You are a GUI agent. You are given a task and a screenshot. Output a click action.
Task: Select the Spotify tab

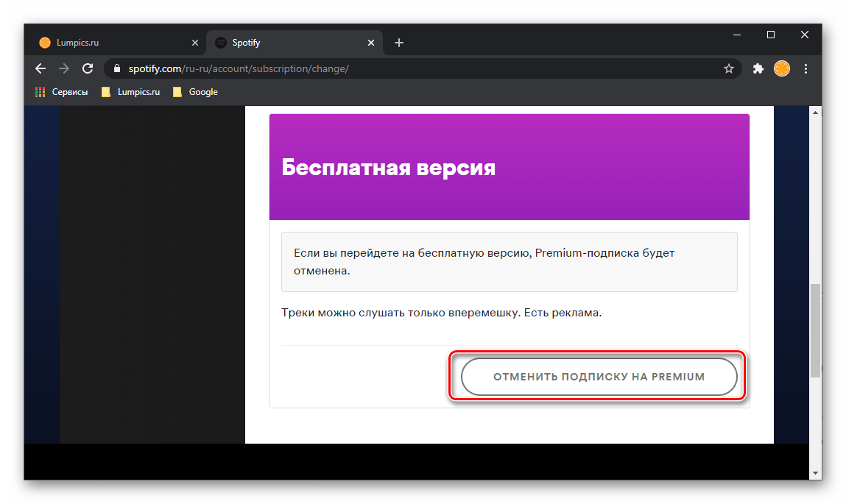[295, 43]
